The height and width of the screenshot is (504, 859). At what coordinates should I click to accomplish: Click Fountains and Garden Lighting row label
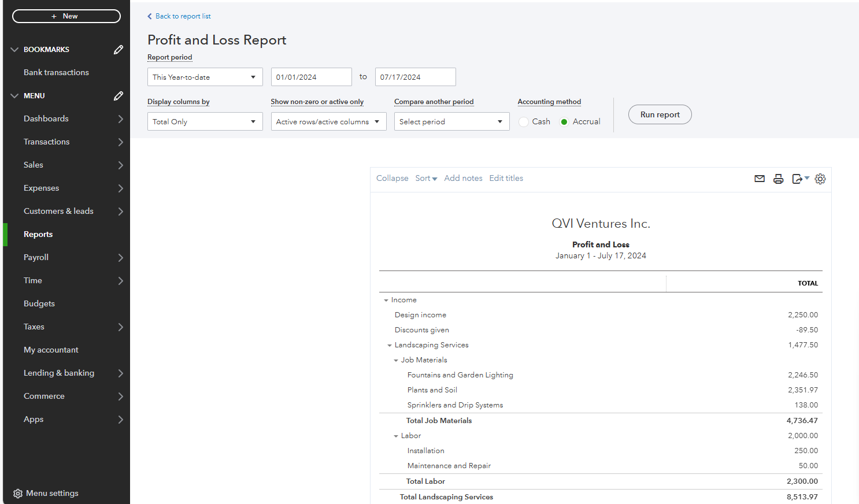[x=460, y=375]
